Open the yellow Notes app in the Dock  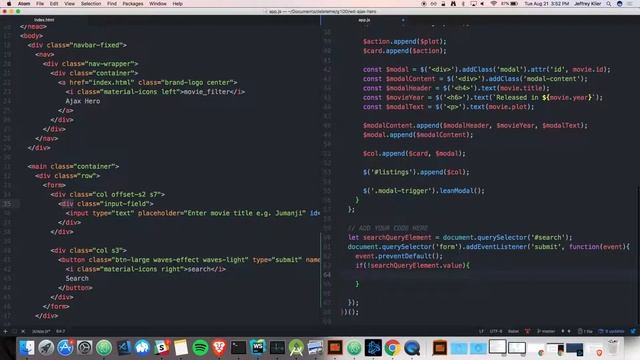[x=181, y=348]
